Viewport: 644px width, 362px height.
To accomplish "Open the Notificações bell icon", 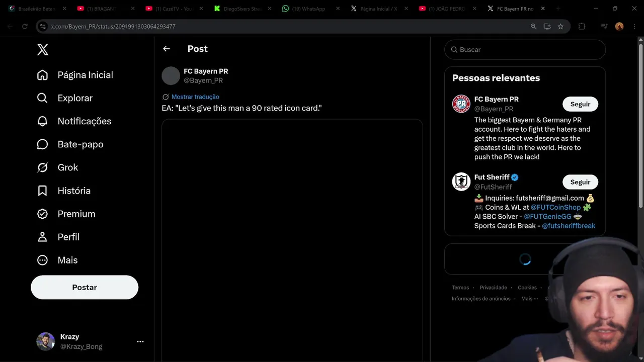I will point(43,121).
